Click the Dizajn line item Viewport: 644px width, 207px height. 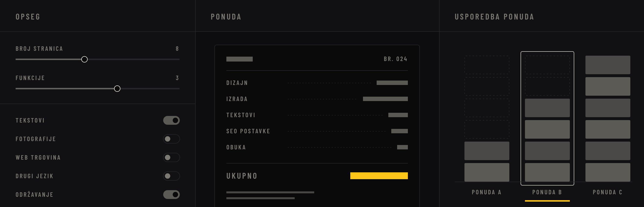point(317,83)
